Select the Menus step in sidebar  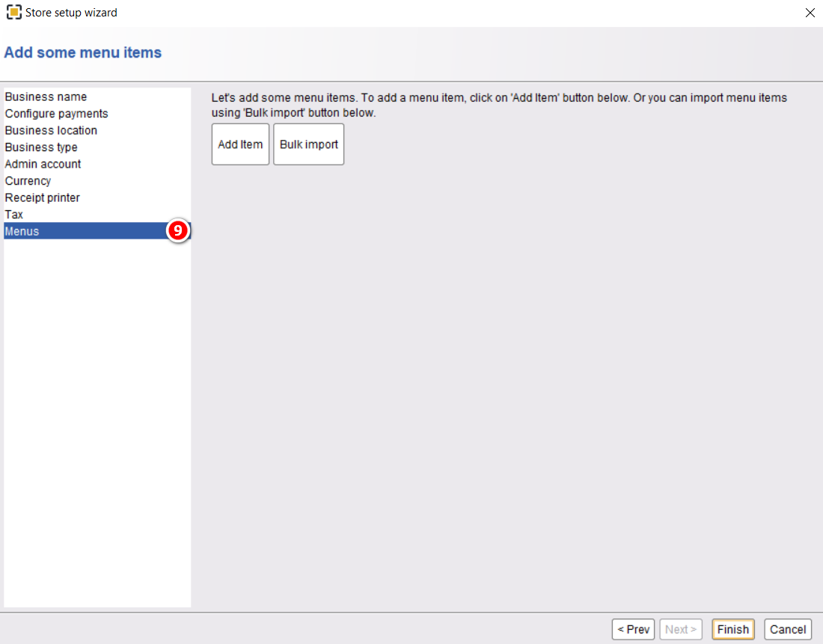[x=97, y=231]
